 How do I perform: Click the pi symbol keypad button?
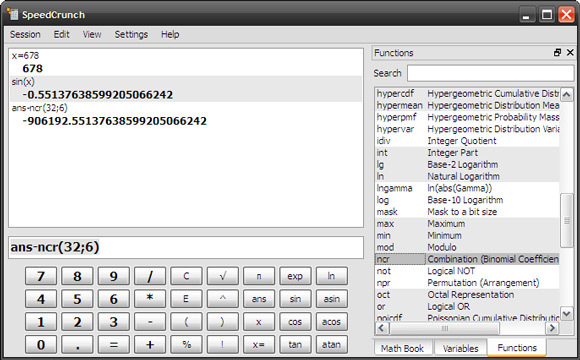259,276
